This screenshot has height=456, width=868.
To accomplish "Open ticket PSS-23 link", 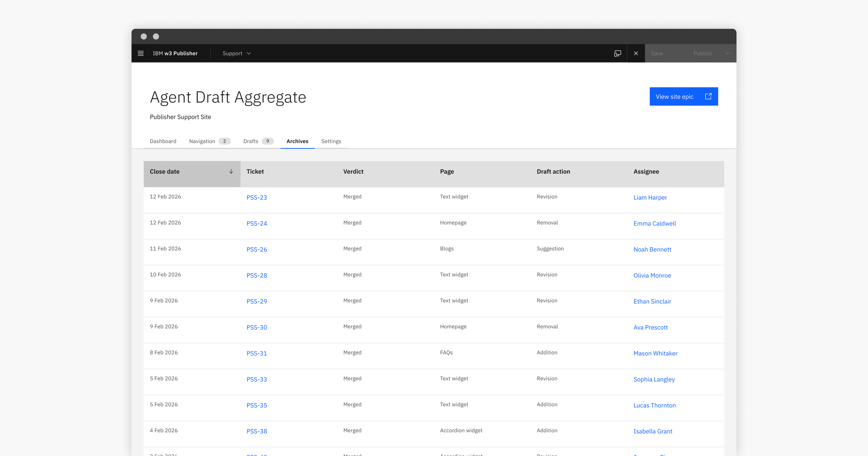I will click(257, 197).
